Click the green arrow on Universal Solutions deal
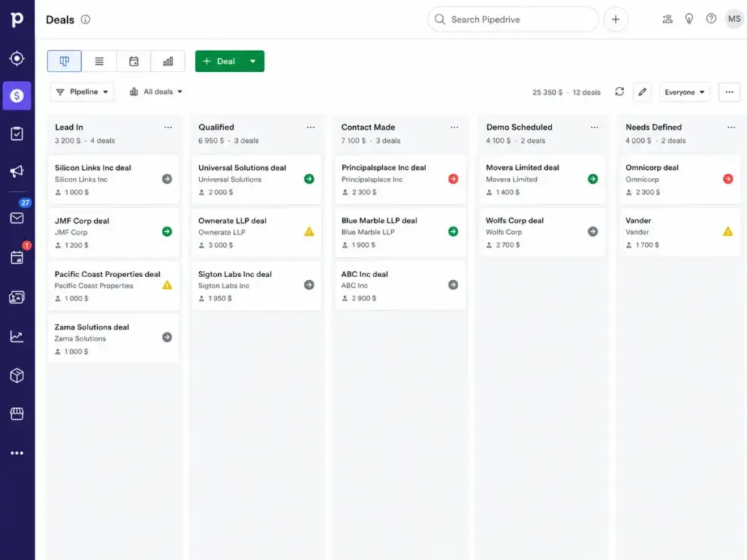747x560 pixels. click(309, 179)
